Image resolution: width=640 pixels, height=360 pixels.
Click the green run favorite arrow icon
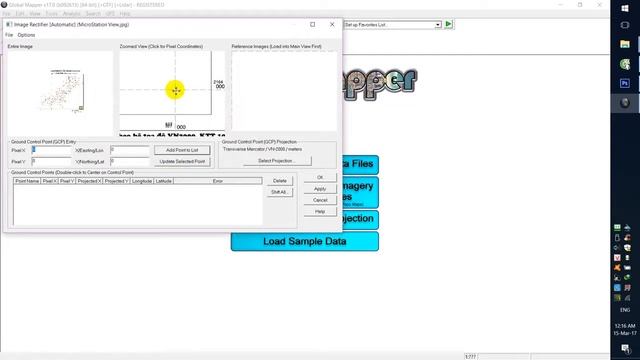[449, 24]
